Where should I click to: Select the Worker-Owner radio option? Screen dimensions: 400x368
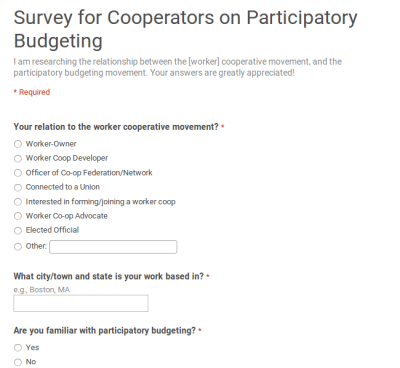coord(18,144)
